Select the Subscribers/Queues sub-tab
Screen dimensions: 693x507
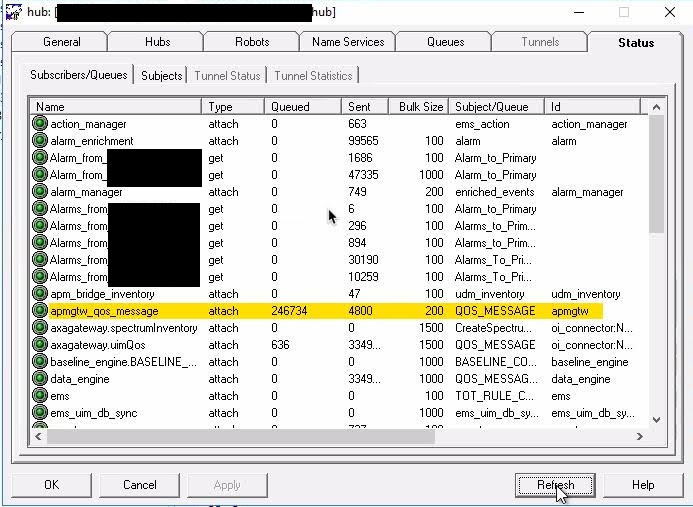(79, 75)
